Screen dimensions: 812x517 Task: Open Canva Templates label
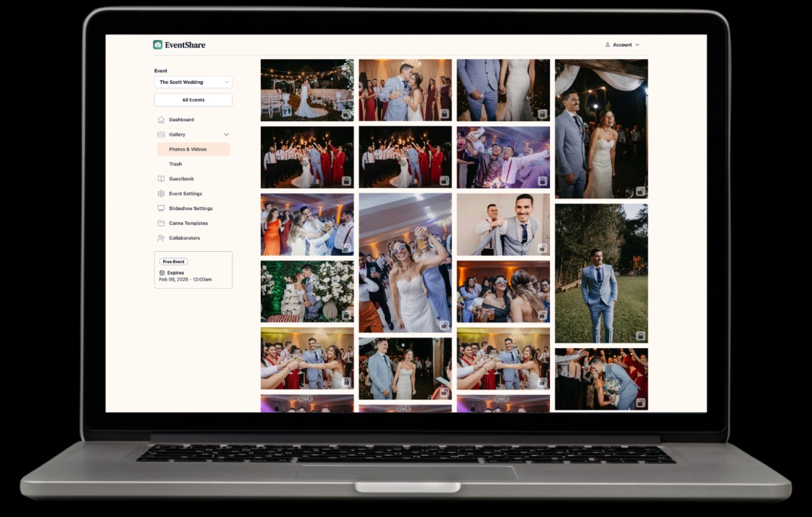[x=189, y=223]
